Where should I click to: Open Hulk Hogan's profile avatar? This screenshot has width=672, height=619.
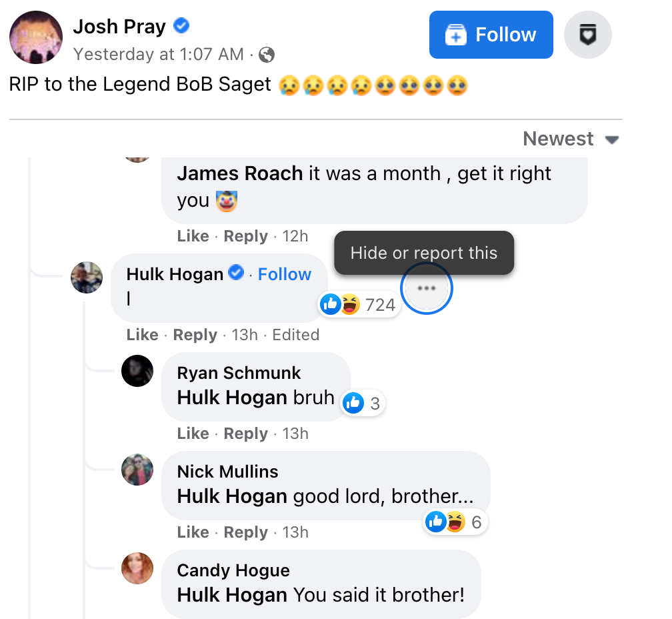point(87,277)
